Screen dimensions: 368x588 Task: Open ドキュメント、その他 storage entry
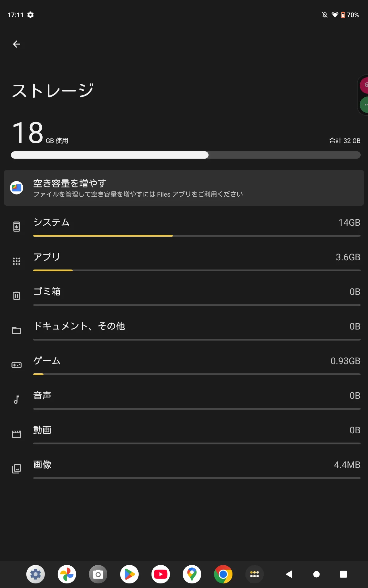(x=184, y=330)
